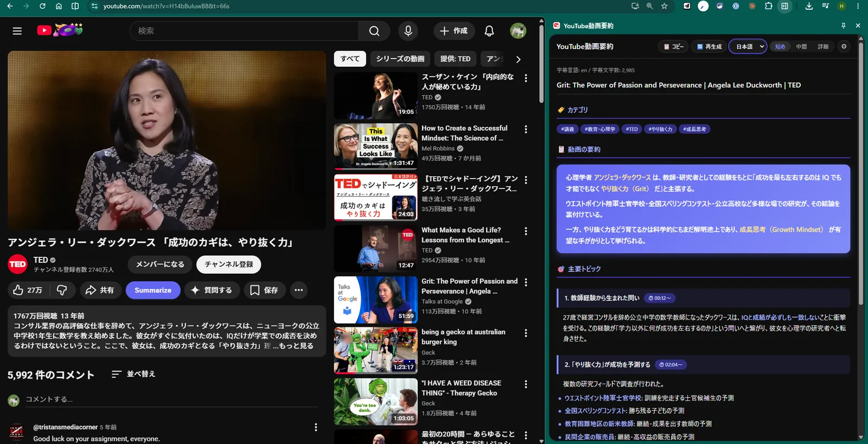This screenshot has height=444, width=868.
Task: Open menu for tristansmediacorner's comment
Action: pyautogui.click(x=316, y=427)
